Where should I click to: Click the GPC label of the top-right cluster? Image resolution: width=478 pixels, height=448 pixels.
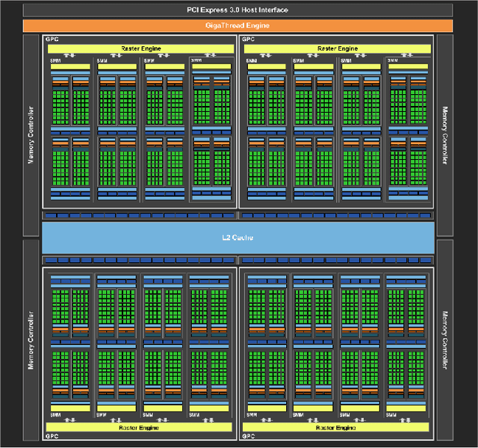pyautogui.click(x=247, y=38)
